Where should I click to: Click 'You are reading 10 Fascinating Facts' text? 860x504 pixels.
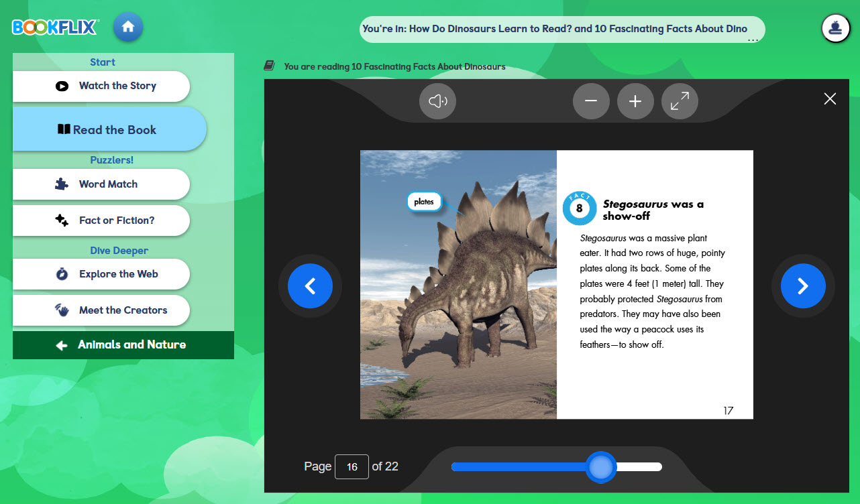pos(394,66)
